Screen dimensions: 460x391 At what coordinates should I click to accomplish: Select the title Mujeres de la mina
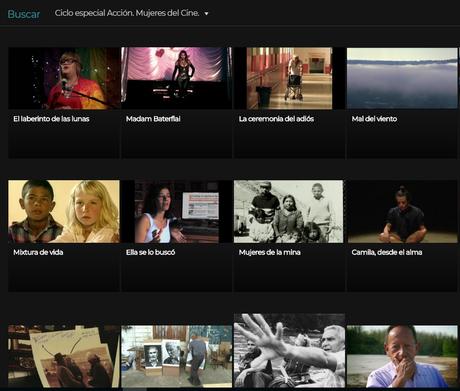point(269,252)
